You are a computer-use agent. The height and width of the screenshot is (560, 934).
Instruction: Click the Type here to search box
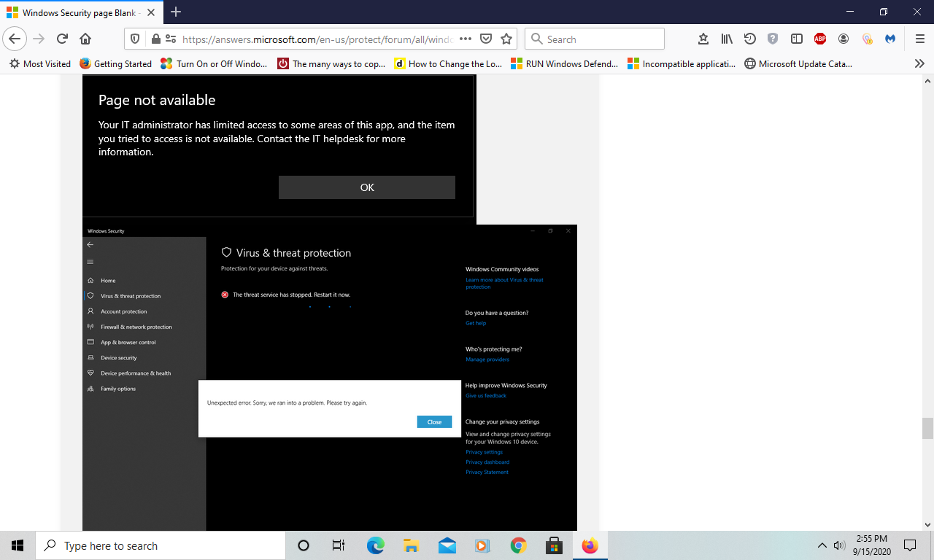coord(161,545)
